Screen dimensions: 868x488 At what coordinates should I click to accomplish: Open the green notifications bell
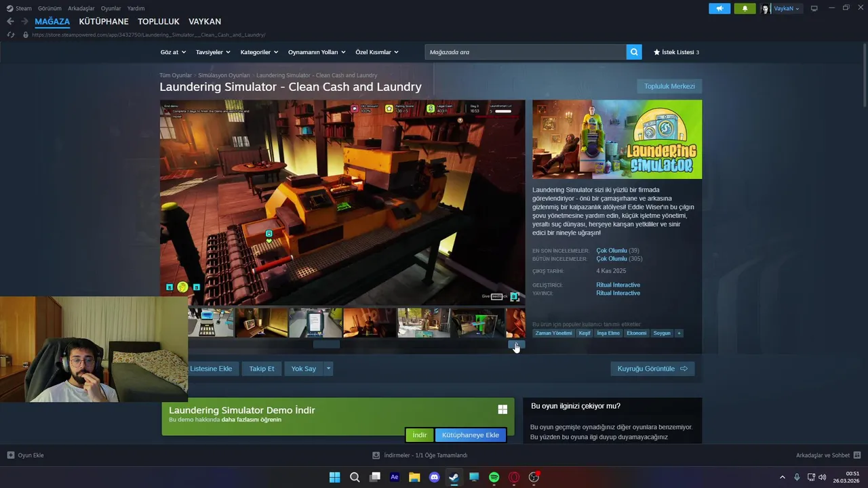coord(745,8)
